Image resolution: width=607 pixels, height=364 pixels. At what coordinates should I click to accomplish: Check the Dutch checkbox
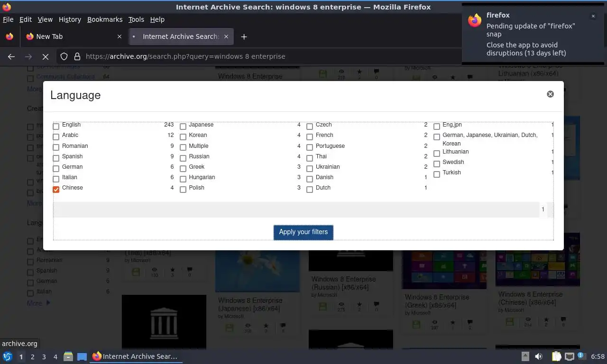tap(310, 189)
